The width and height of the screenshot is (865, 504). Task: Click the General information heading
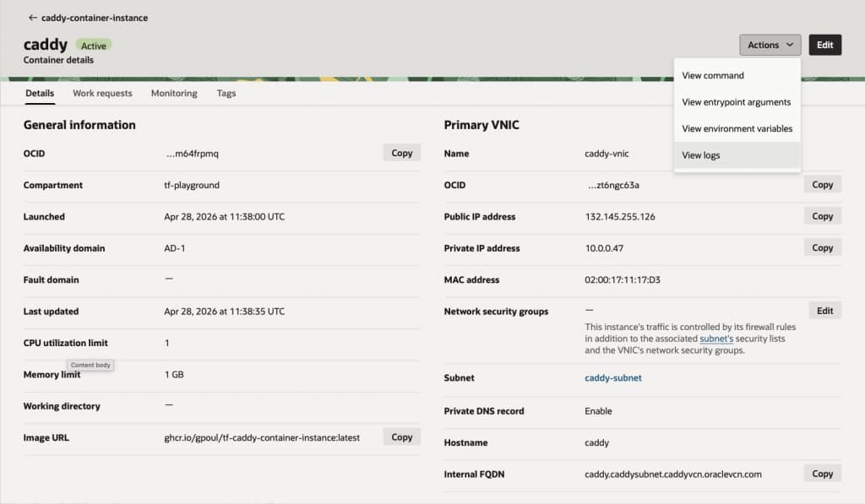[79, 125]
